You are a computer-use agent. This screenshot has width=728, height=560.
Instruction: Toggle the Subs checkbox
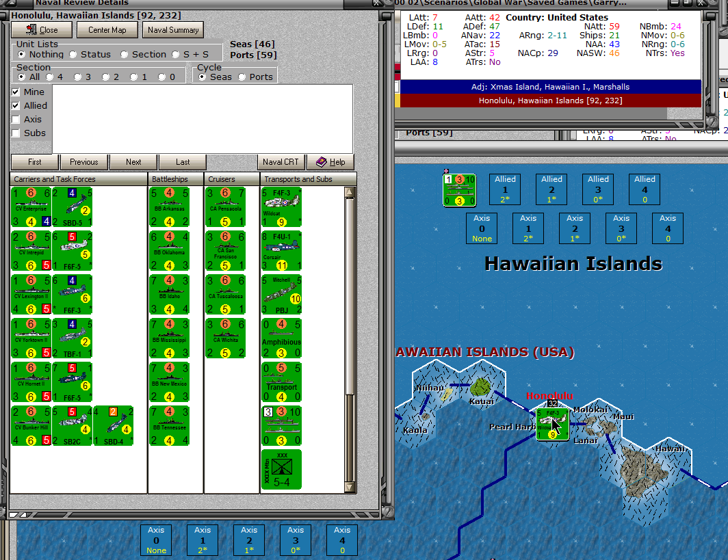[x=16, y=134]
